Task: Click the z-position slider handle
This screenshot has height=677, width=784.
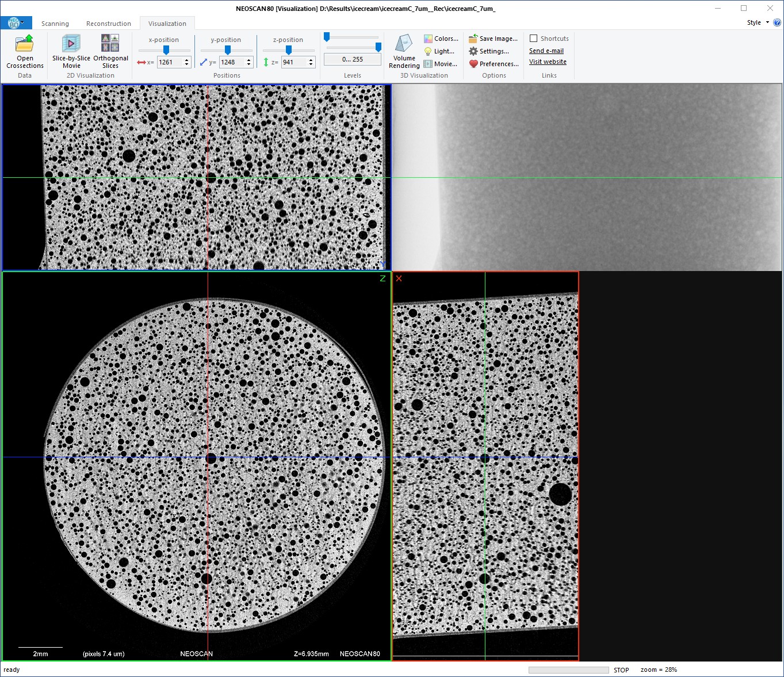Action: [x=289, y=51]
